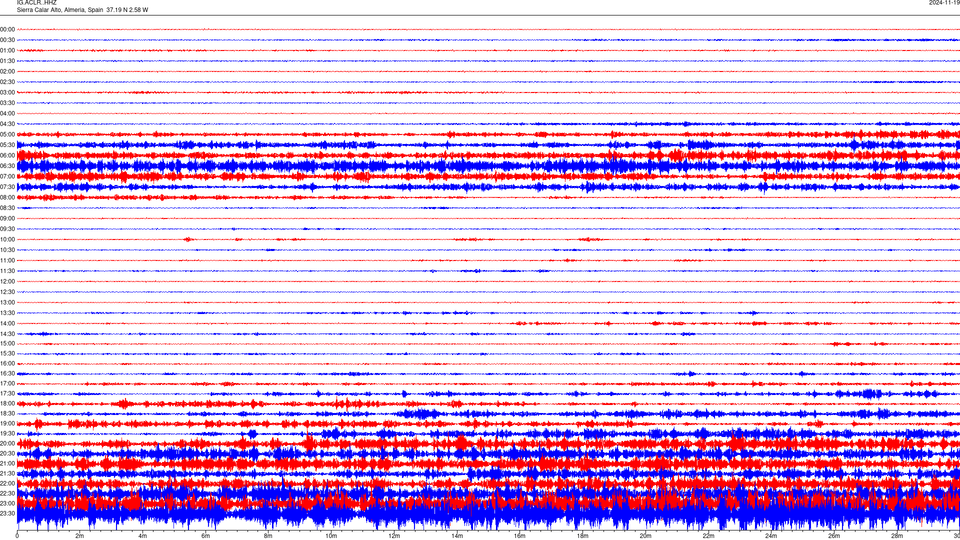Select the 21:00 row label
Image resolution: width=960 pixels, height=540 pixels.
coord(7,463)
